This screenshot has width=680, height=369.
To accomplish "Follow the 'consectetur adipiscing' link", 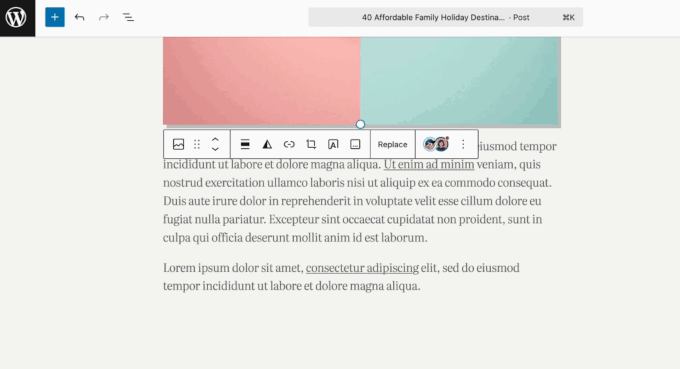I will click(x=363, y=268).
